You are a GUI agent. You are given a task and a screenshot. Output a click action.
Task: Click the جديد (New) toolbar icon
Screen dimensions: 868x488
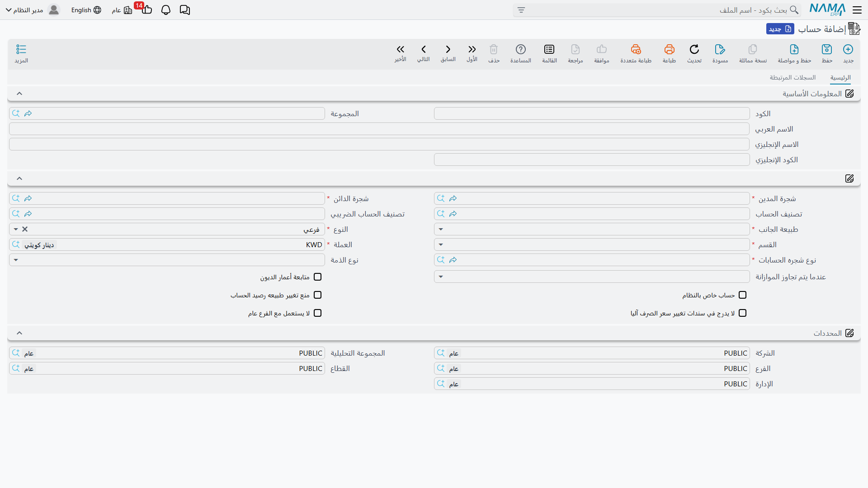pyautogui.click(x=848, y=49)
